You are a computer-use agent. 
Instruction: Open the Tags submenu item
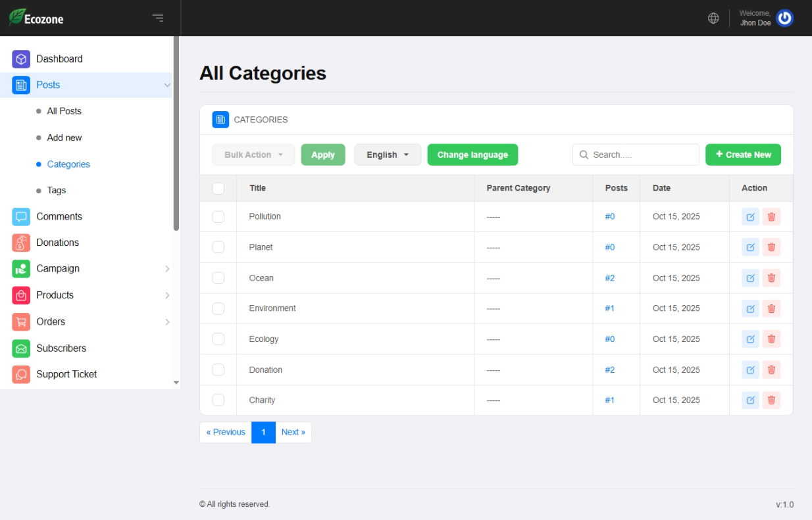point(57,191)
